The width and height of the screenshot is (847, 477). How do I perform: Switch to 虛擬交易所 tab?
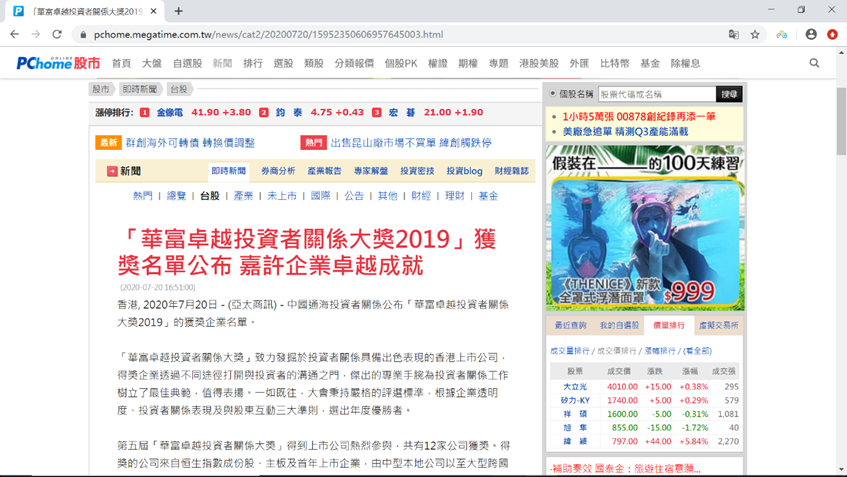click(718, 325)
